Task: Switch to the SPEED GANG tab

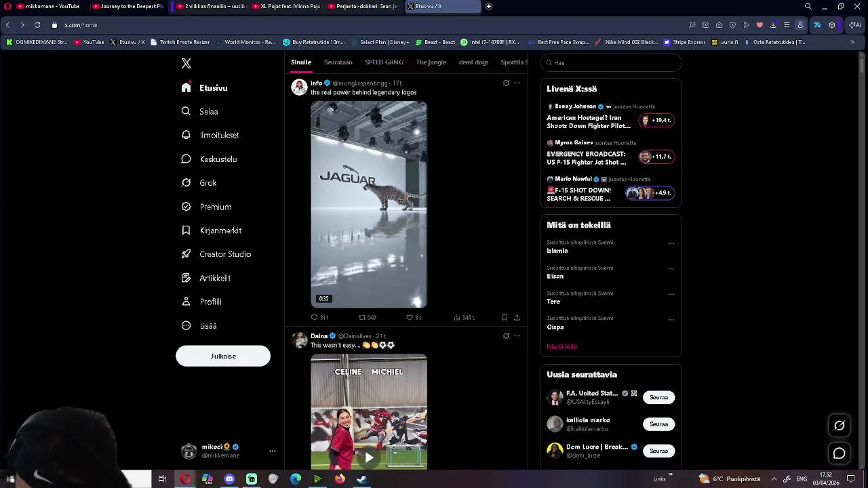Action: [384, 62]
